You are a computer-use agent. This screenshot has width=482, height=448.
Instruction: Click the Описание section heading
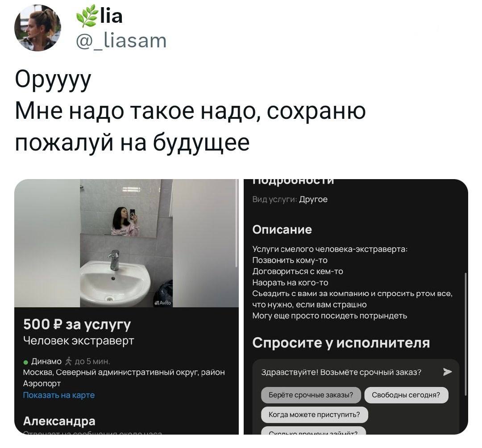[x=282, y=230]
